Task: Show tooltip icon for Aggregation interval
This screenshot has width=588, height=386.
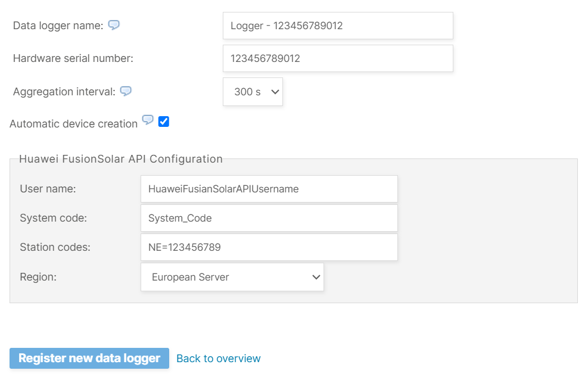Action: pos(126,91)
